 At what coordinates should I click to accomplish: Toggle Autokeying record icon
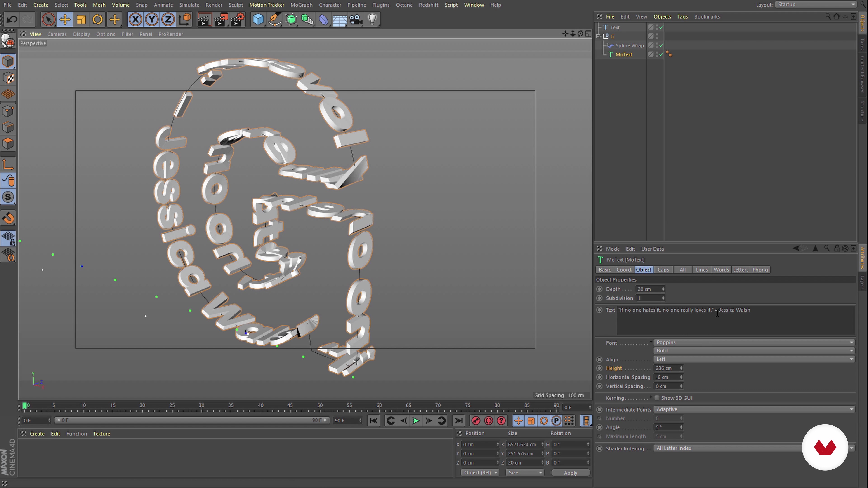click(x=488, y=421)
